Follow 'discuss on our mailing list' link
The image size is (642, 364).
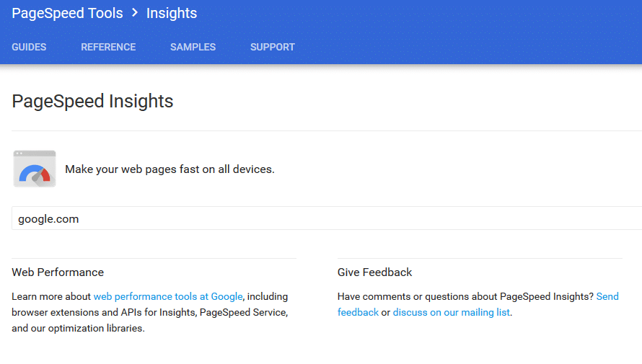[x=451, y=312]
